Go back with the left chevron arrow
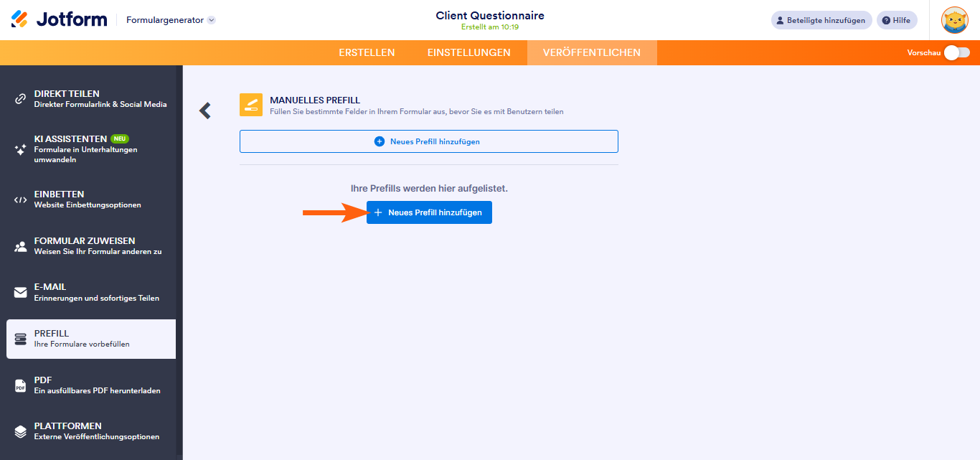980x460 pixels. point(205,110)
